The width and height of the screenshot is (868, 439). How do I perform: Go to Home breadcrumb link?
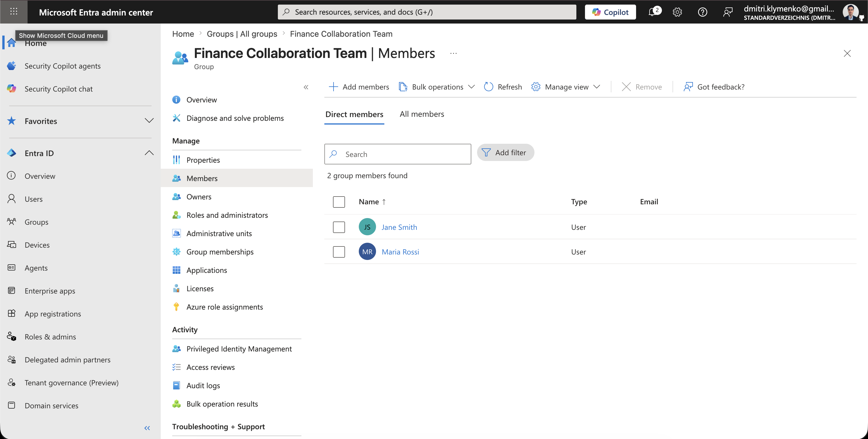click(x=183, y=34)
